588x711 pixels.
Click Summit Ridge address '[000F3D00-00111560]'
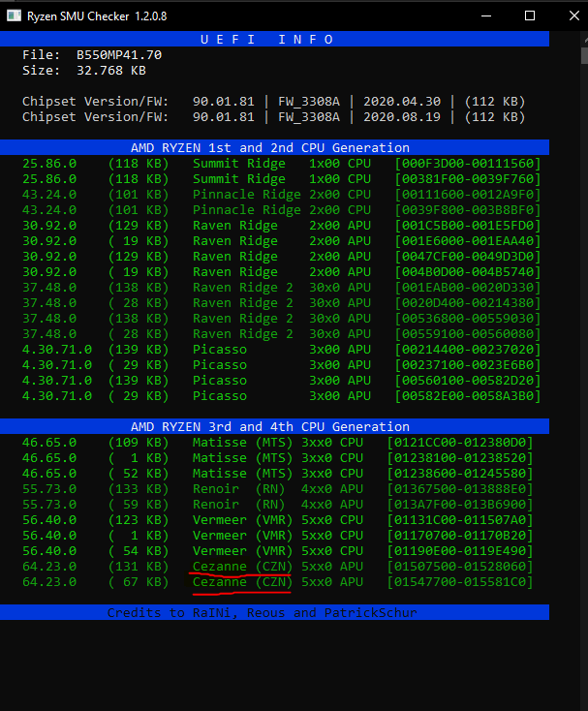[x=468, y=164]
